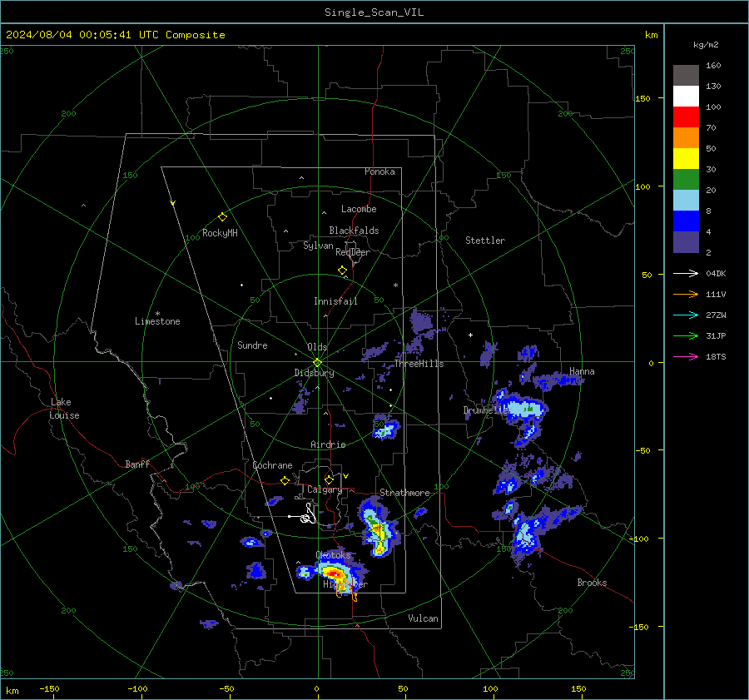Click the yellow diamond radar marker at Olds
The image size is (749, 700).
coord(317,363)
